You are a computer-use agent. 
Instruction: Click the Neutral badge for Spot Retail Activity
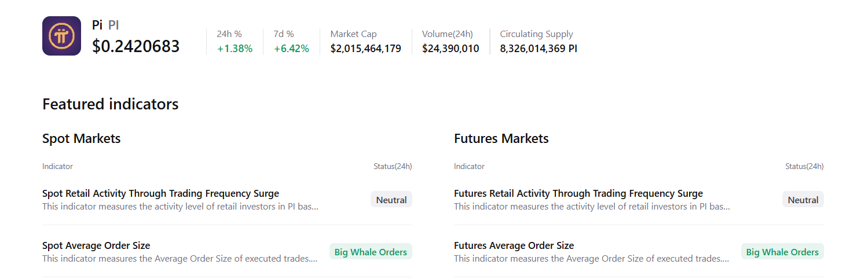[391, 200]
